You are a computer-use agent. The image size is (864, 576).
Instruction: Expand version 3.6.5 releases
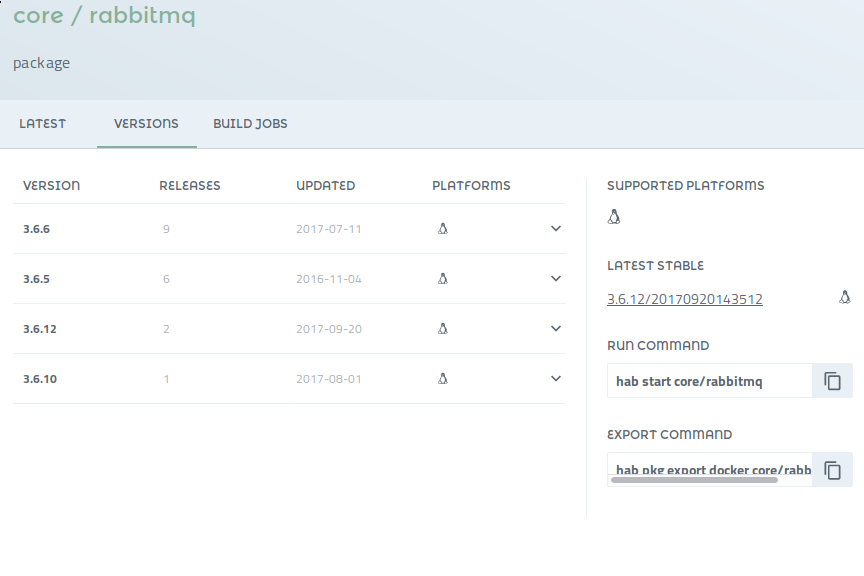[x=555, y=278]
